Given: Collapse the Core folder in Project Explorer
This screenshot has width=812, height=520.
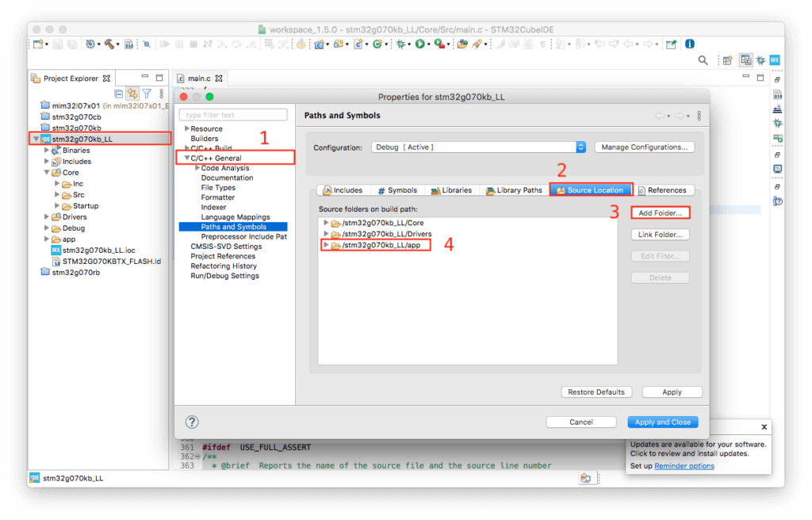Looking at the screenshot, I should point(47,173).
